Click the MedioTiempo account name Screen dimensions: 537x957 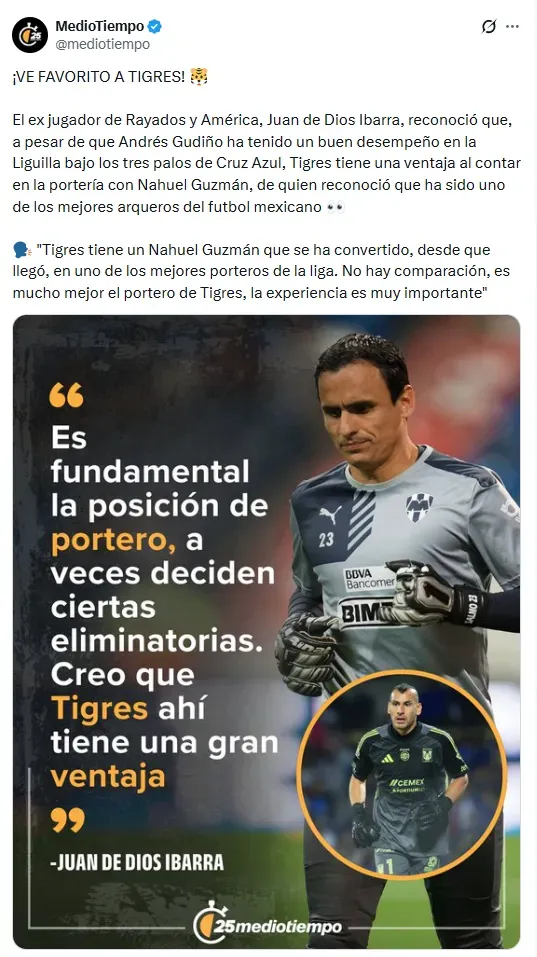[x=100, y=26]
